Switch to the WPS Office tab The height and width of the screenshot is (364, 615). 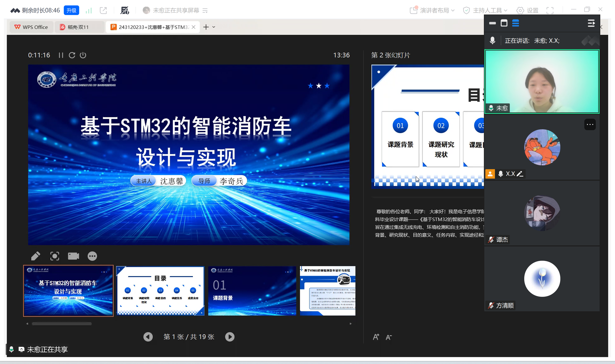pyautogui.click(x=31, y=27)
